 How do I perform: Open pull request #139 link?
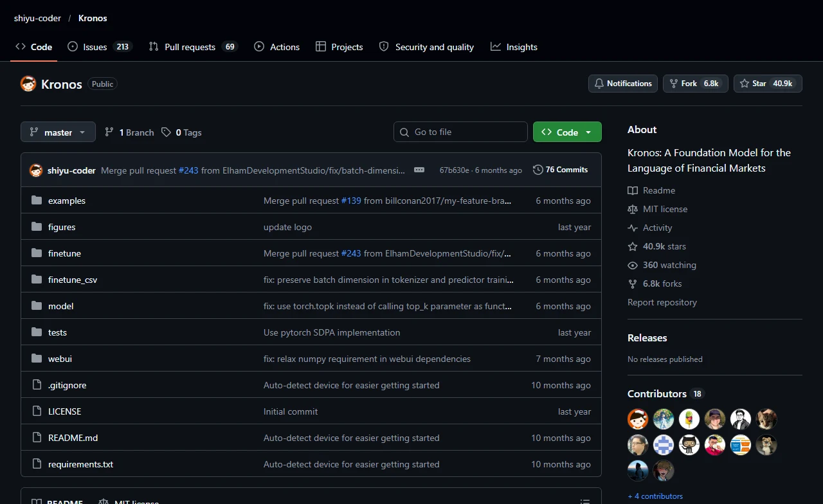pos(351,201)
